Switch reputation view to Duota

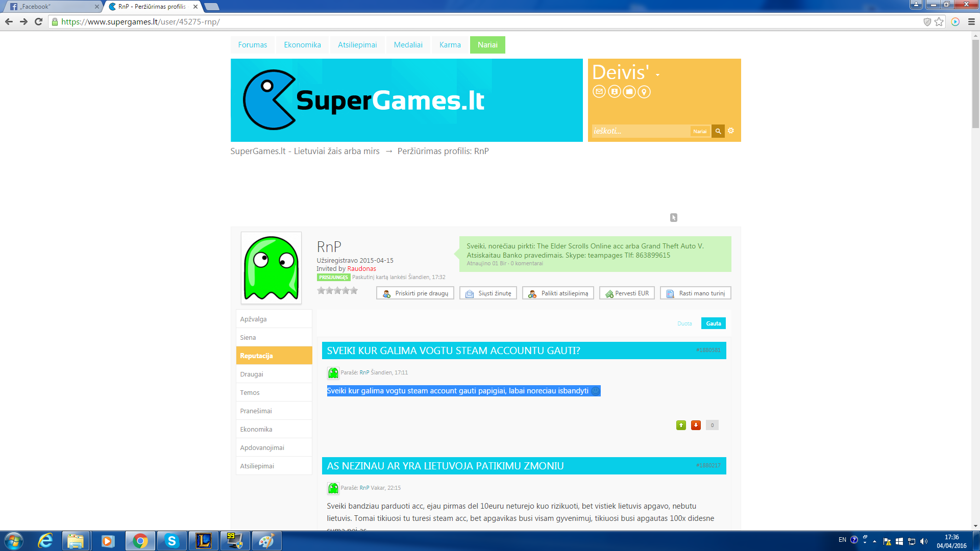click(x=684, y=323)
